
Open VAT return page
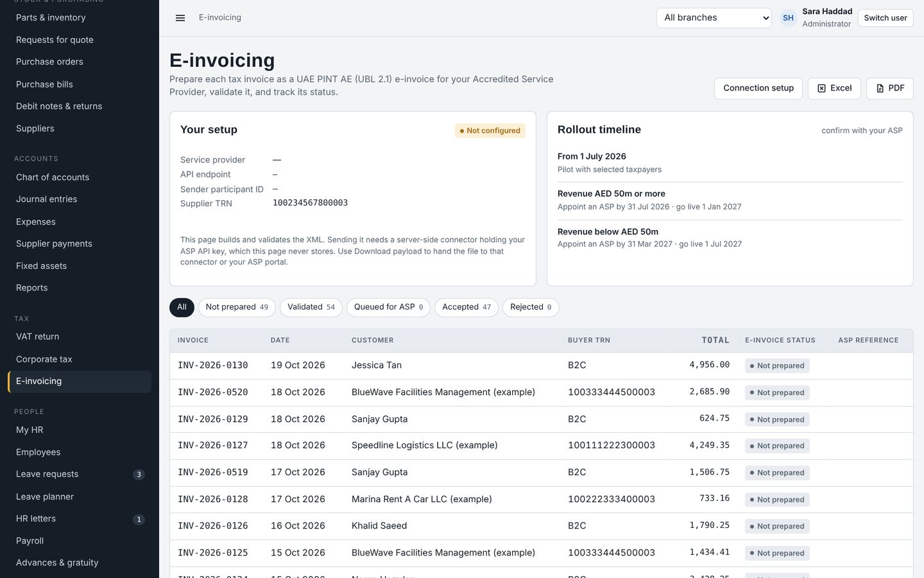tap(80, 337)
